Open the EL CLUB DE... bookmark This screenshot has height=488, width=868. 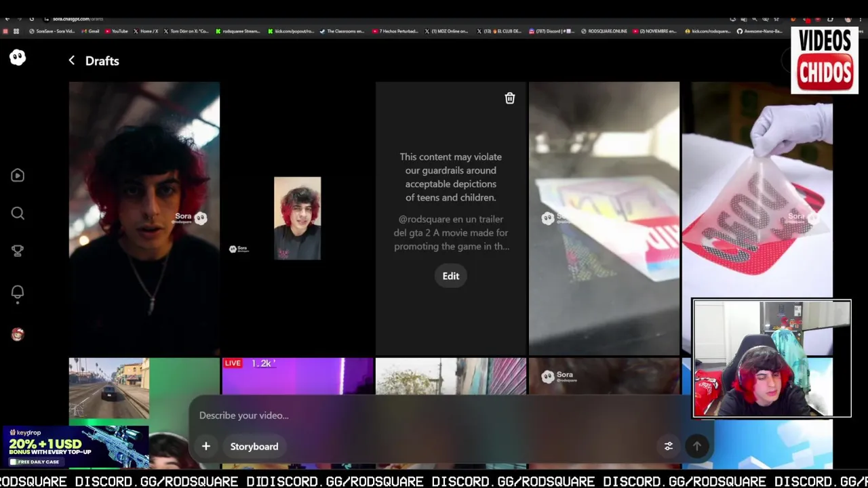tap(500, 31)
